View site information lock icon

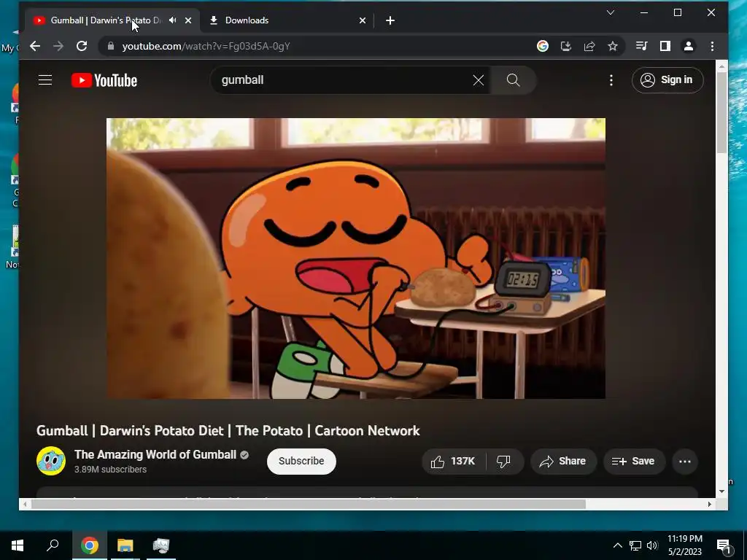click(x=111, y=46)
